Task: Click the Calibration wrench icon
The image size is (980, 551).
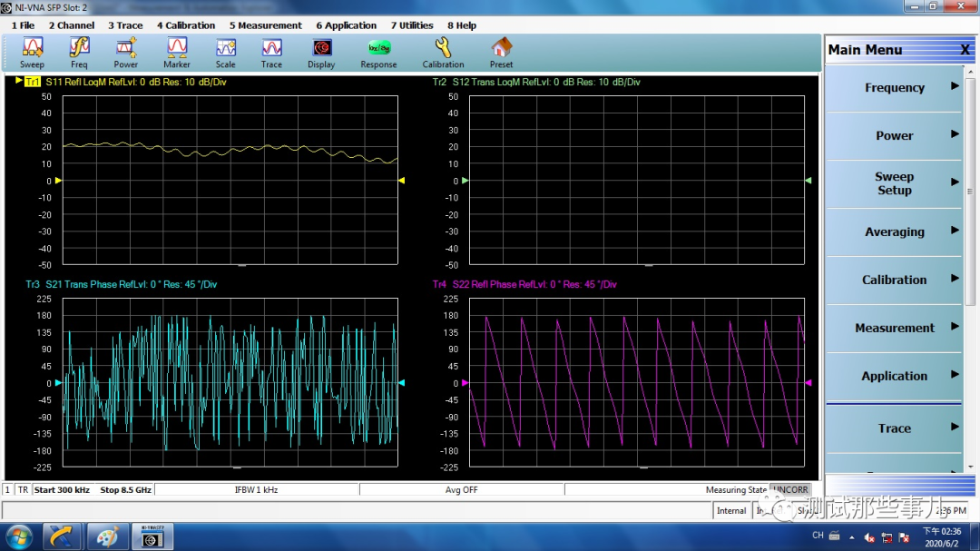Action: [x=443, y=53]
